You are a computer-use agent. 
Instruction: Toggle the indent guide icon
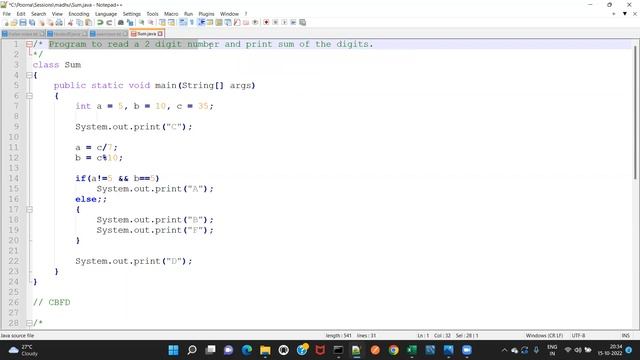tap(201, 22)
